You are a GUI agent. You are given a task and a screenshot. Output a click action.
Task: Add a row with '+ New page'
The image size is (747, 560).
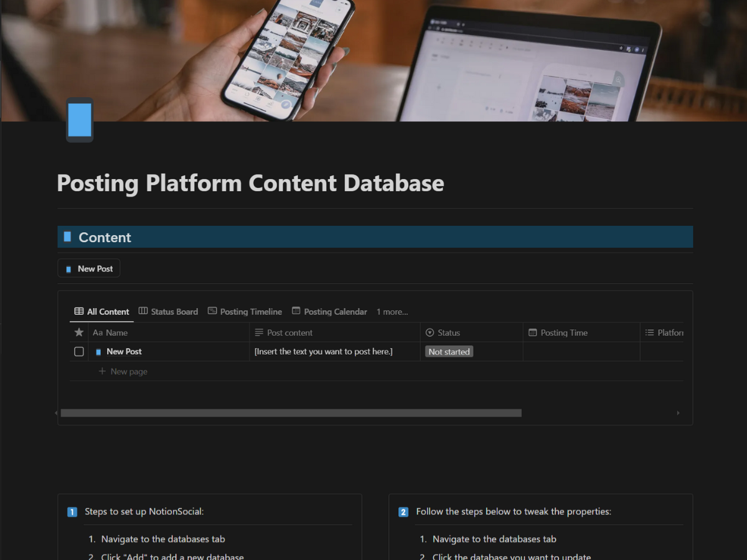pos(123,371)
